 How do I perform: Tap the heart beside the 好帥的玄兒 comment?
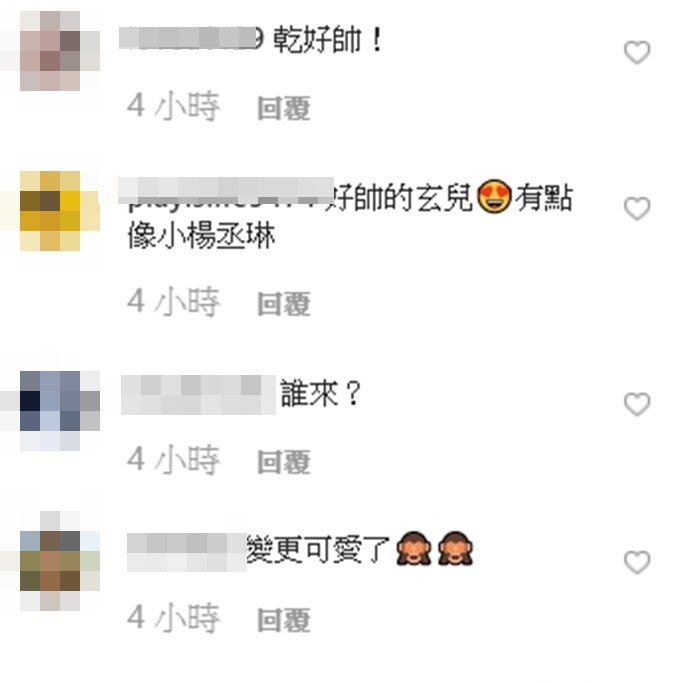coord(637,209)
